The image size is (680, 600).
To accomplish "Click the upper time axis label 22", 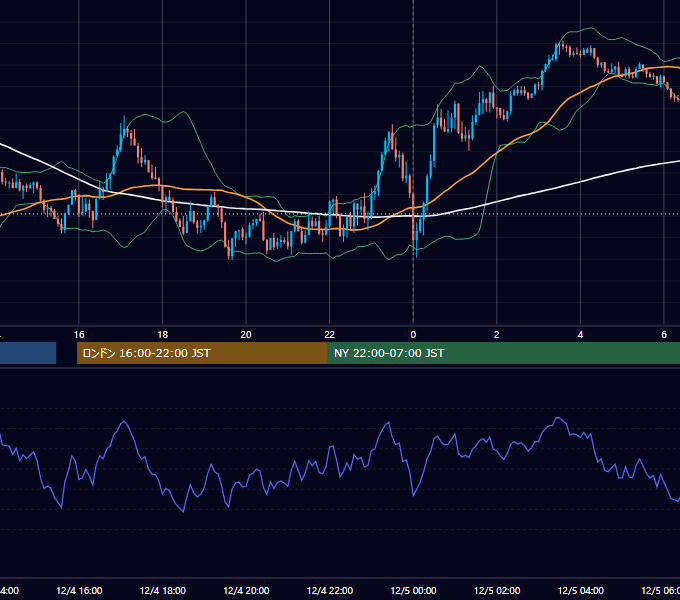I will [x=330, y=335].
